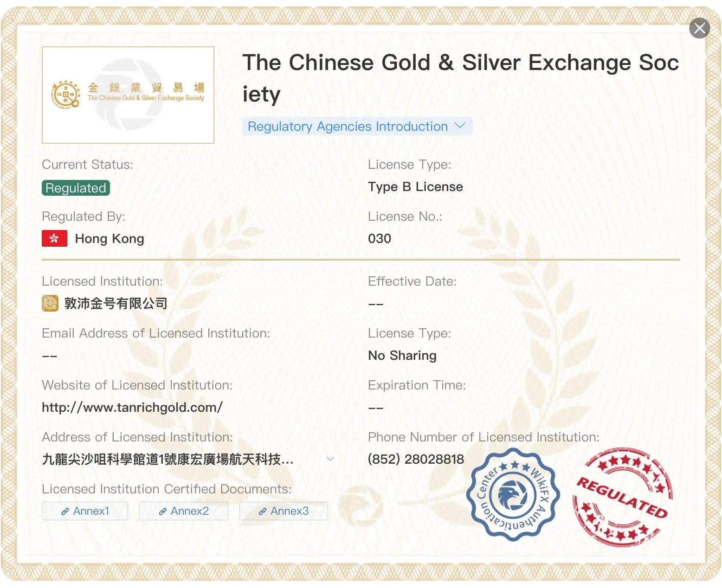Screen dimensions: 722x588
Task: Click the licensed institution gold logo icon
Action: pyautogui.click(x=50, y=303)
